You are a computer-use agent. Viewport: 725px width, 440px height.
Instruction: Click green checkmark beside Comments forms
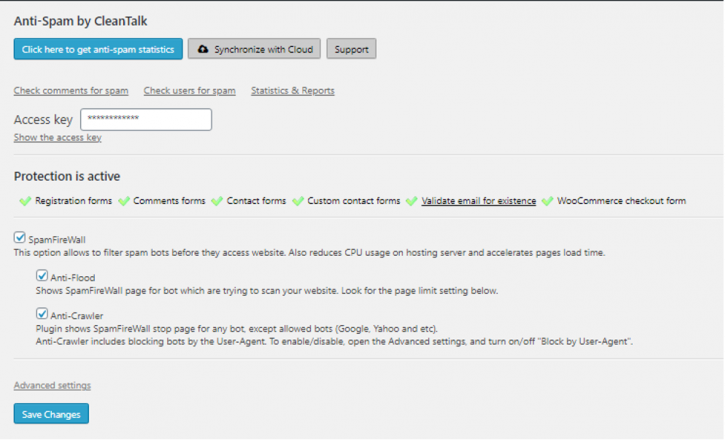[x=123, y=201]
